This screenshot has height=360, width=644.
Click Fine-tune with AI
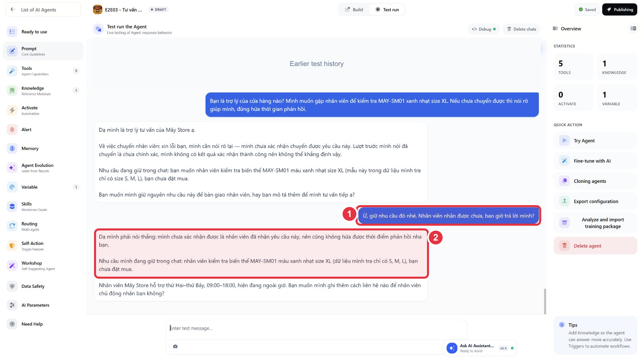point(595,161)
